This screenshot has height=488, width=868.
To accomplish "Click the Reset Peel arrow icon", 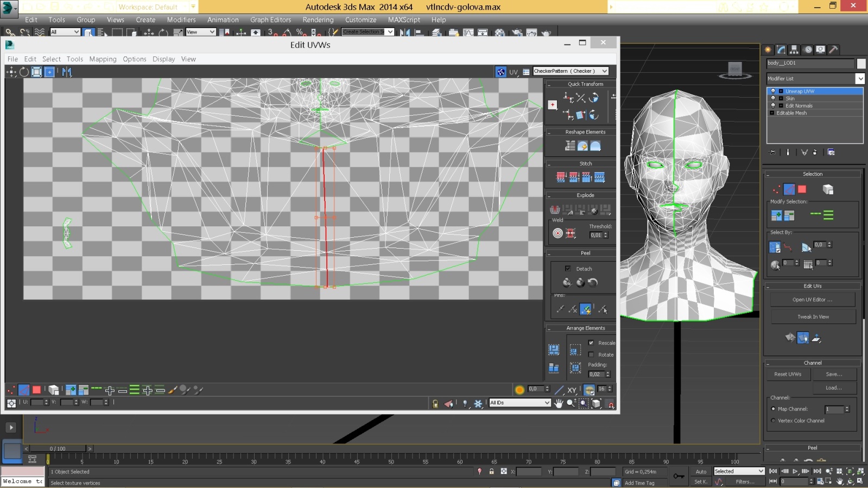I will pos(593,282).
